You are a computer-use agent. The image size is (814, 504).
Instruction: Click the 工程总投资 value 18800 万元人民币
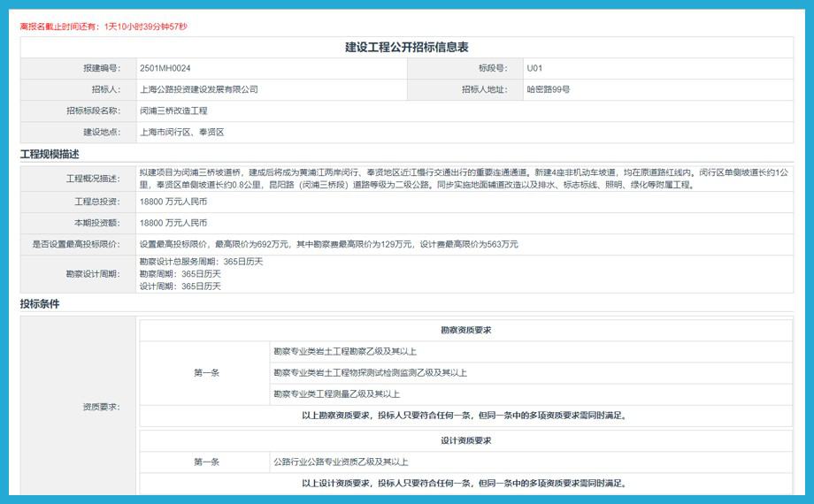[173, 202]
